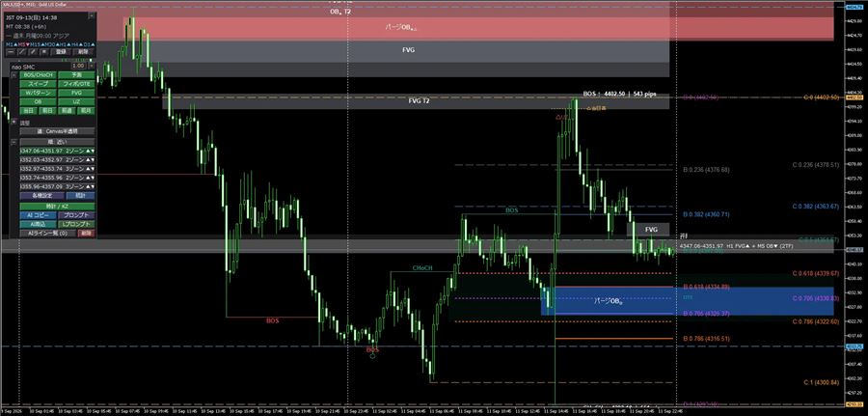
Task: Toggle the Wパターン display
Action: [x=38, y=93]
